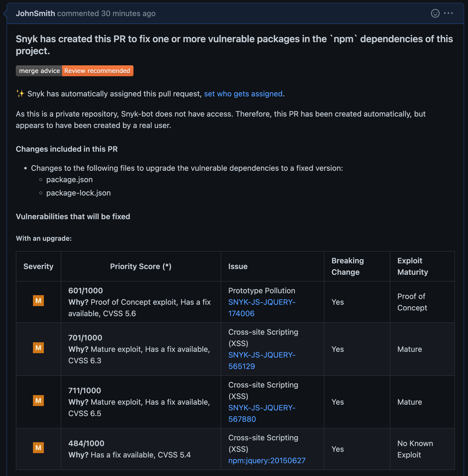
Task: Expand the With an upgrade table
Action: click(x=44, y=238)
